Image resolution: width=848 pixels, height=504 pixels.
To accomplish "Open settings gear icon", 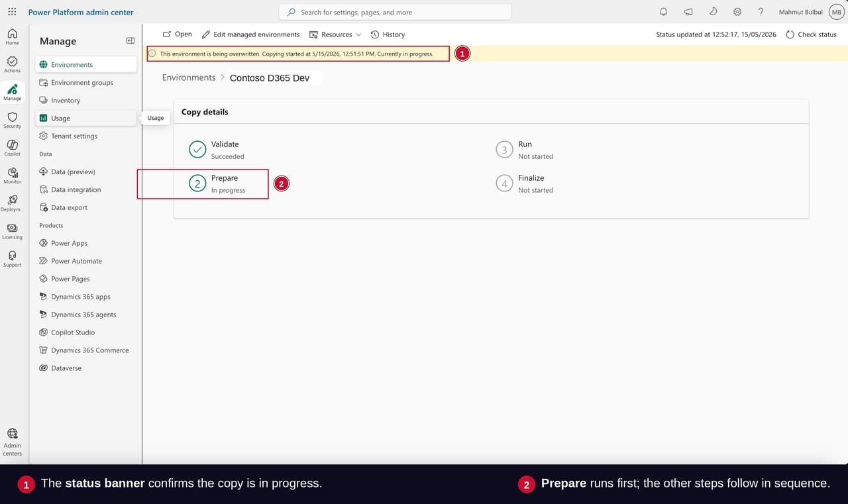I will point(737,12).
